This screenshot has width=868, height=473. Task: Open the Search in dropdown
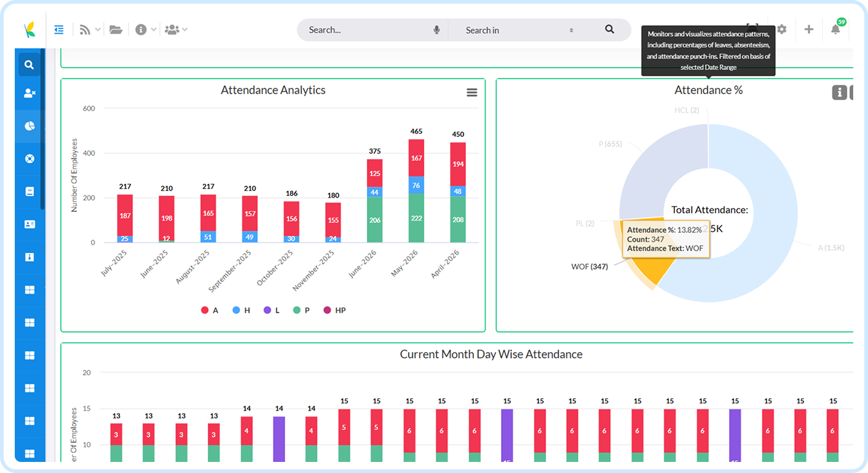pyautogui.click(x=519, y=29)
